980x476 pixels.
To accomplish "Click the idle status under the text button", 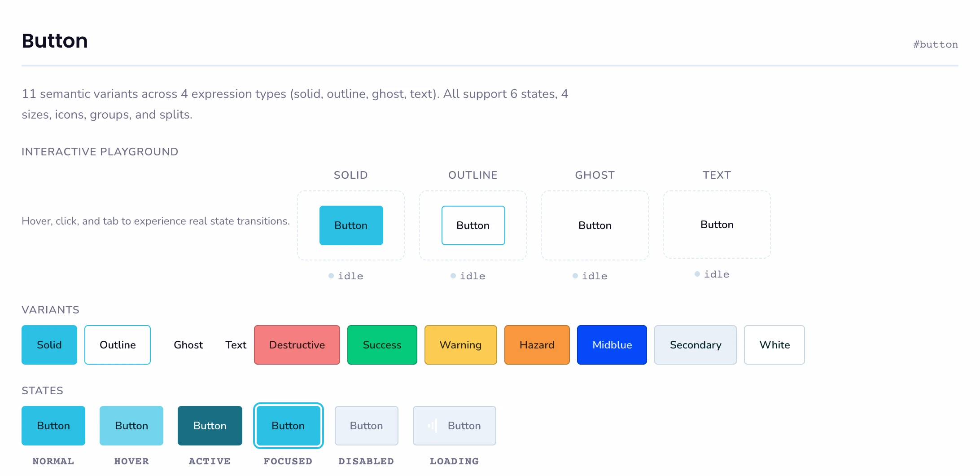I will click(712, 274).
